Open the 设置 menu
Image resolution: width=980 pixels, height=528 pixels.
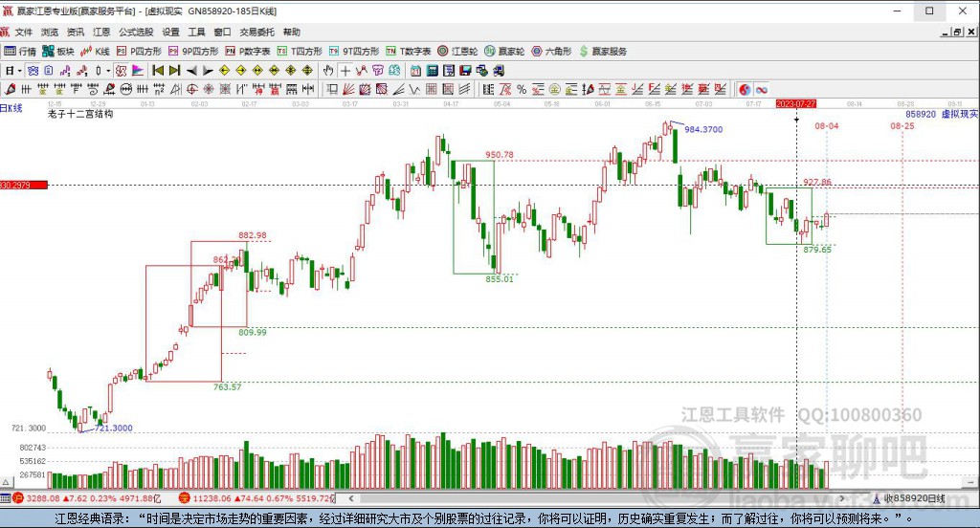click(170, 32)
